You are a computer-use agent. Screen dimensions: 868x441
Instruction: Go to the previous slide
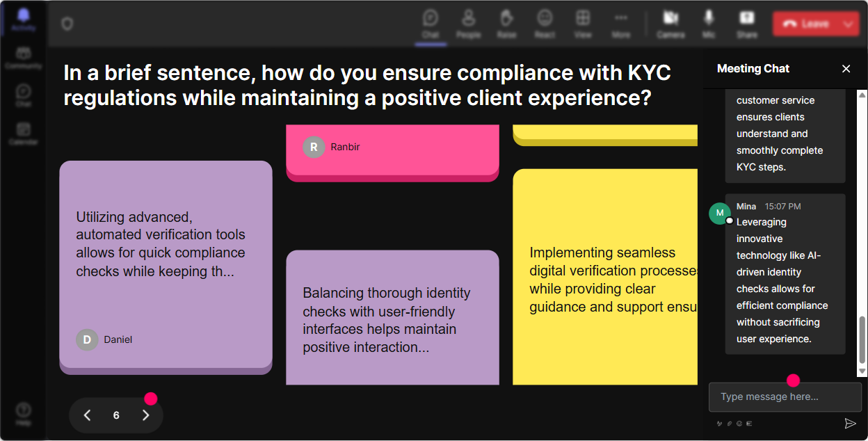tap(87, 415)
